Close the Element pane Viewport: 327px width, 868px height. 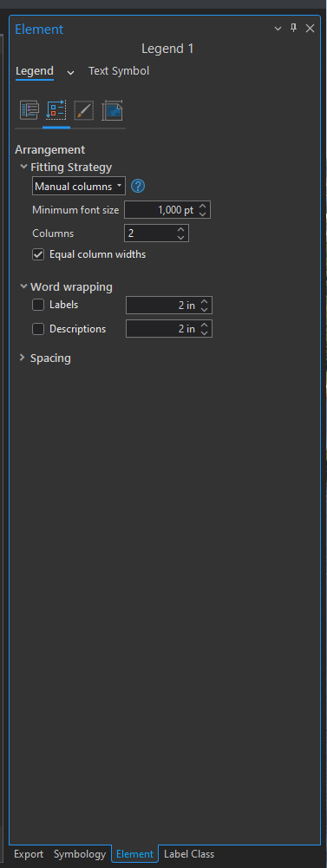pos(310,29)
